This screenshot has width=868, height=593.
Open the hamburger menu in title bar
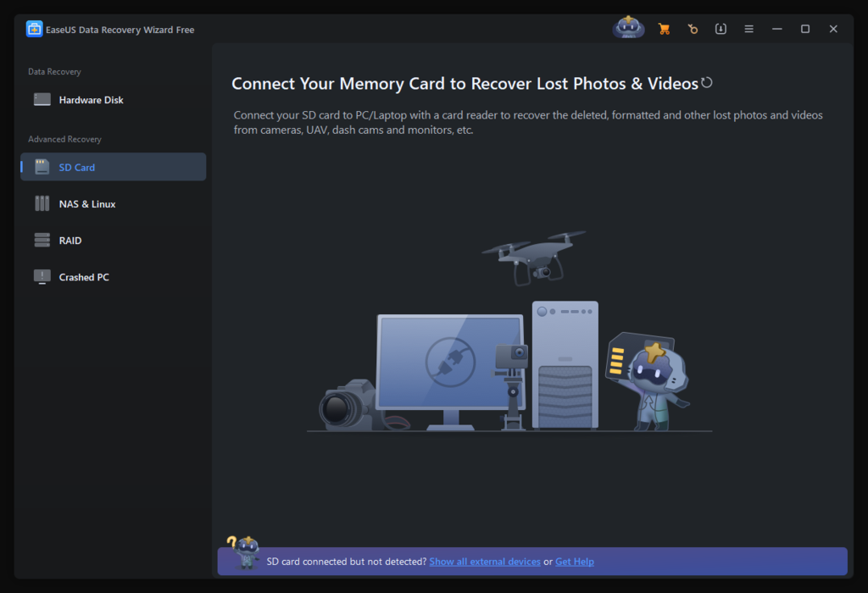click(749, 29)
